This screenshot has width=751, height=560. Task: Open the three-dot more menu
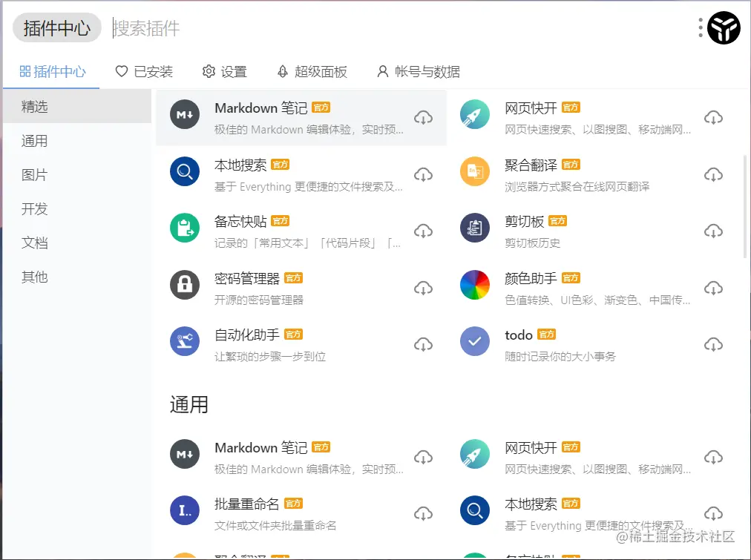tap(701, 27)
